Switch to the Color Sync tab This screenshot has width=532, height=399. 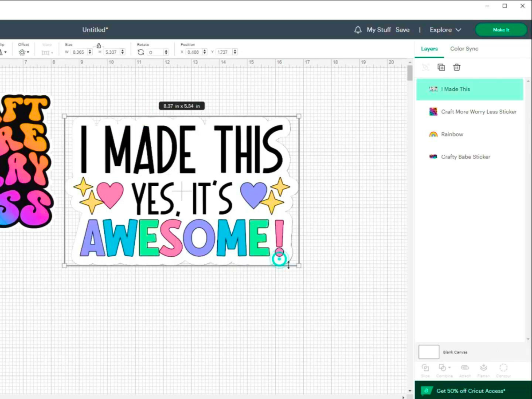(464, 49)
